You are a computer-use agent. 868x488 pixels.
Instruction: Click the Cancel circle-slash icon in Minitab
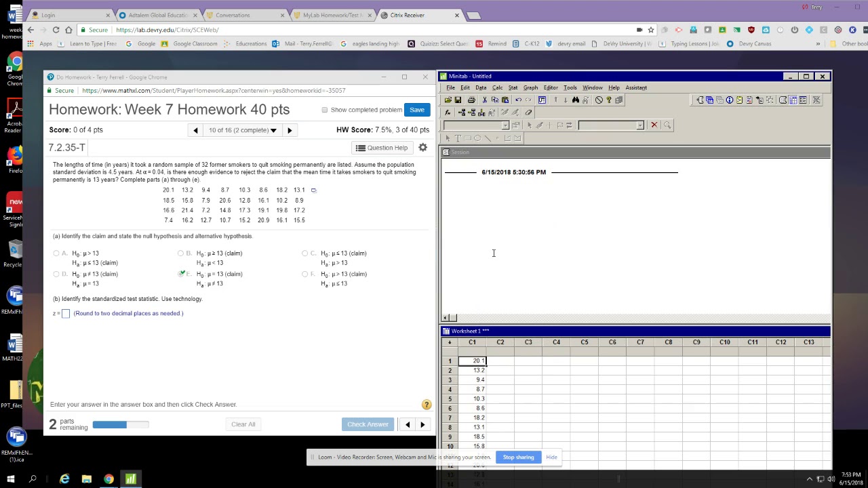tap(599, 100)
